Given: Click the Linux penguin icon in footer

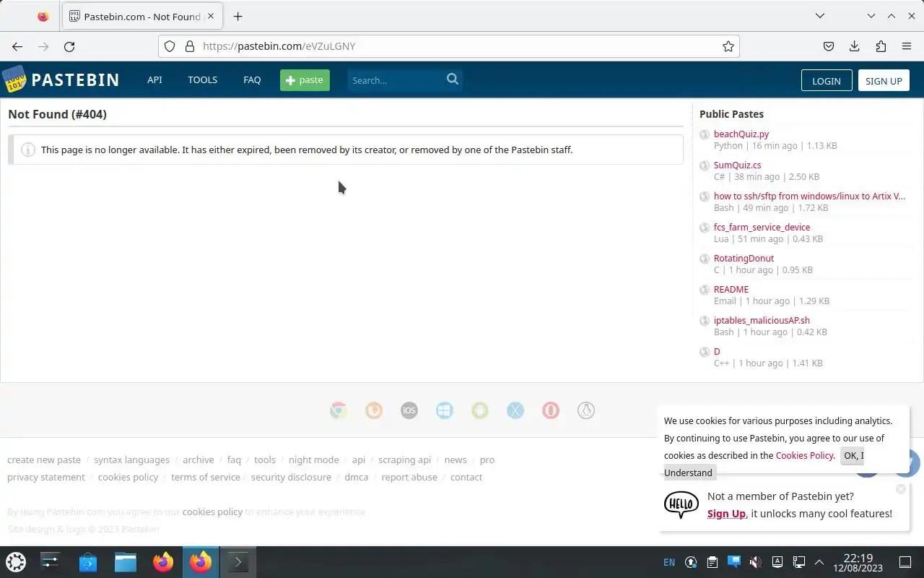Looking at the screenshot, I should (x=586, y=410).
